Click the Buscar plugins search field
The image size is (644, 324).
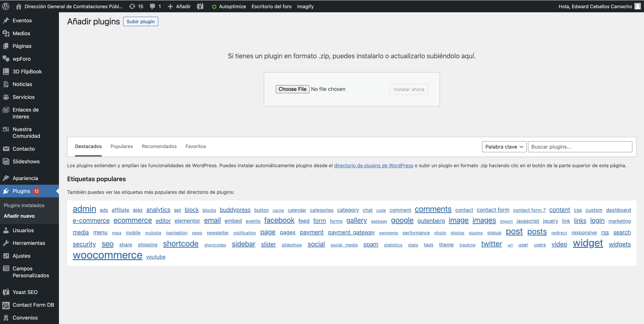click(580, 147)
